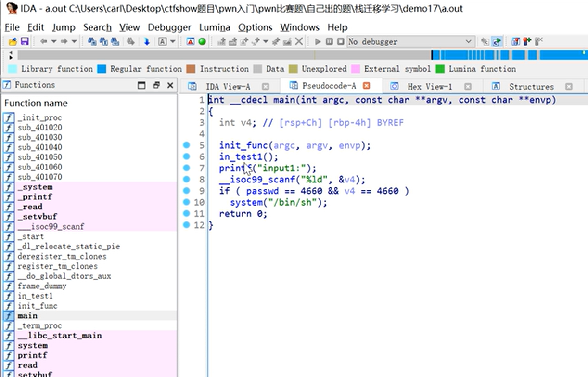588x377 pixels.
Task: Click the toolbar X delete icon
Action: click(x=299, y=42)
